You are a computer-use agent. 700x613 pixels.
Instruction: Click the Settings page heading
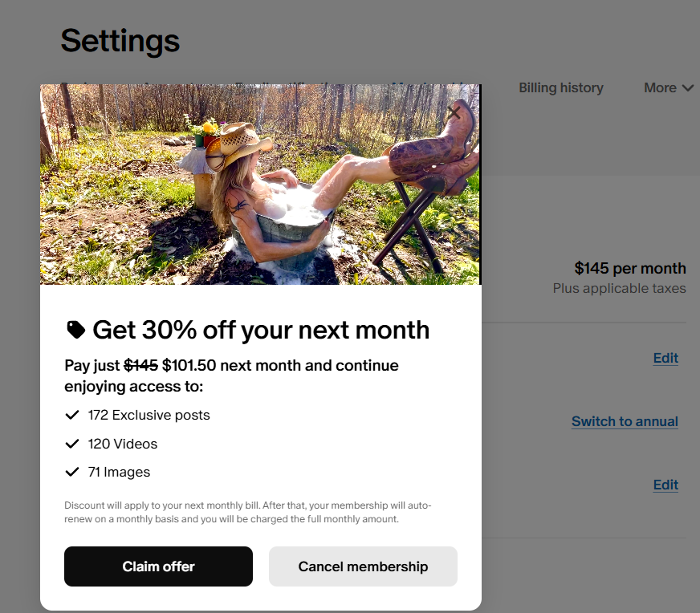pyautogui.click(x=120, y=40)
